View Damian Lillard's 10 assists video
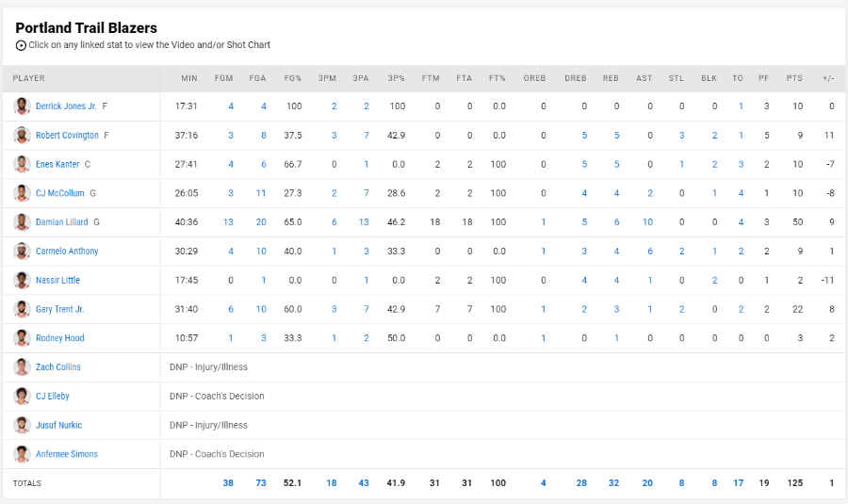Screen dimensions: 848x504 (647, 222)
